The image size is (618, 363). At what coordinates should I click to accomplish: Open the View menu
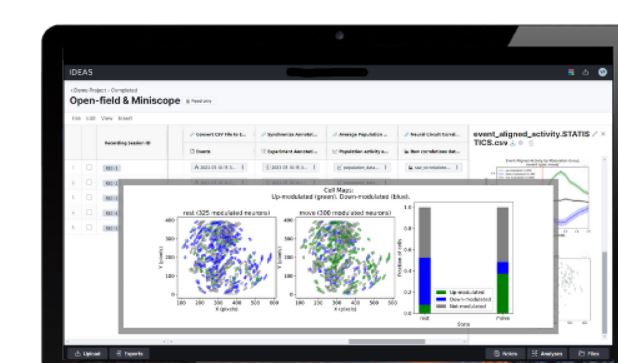click(x=107, y=118)
